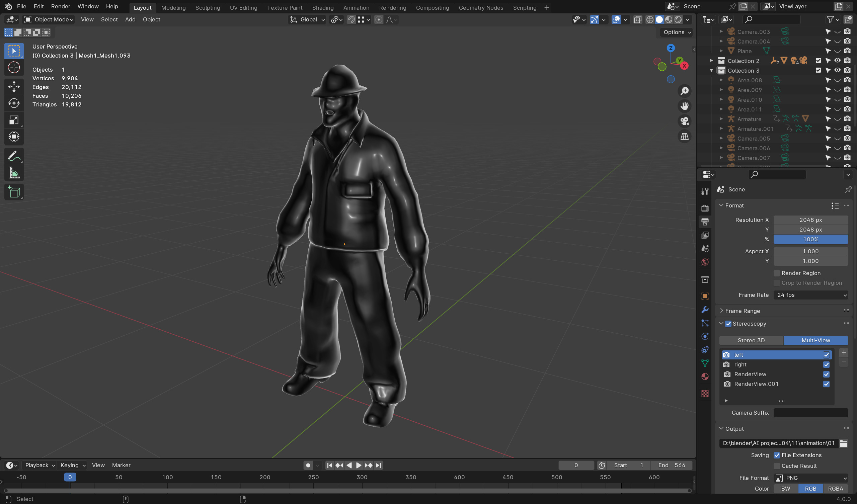Screen dimensions: 857x504
Task: Switch to wireframe viewport shading
Action: (649, 20)
